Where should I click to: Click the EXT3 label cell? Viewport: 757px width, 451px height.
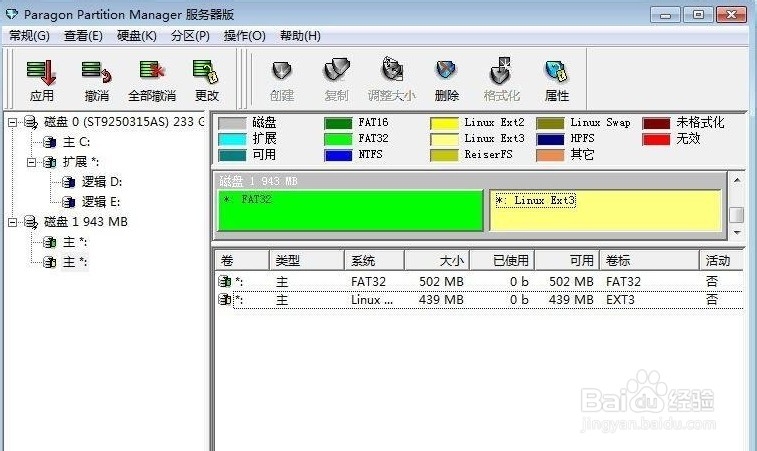coord(620,300)
